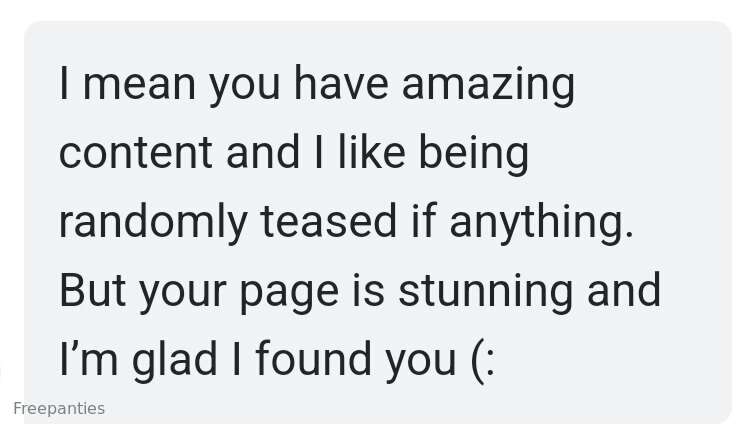
Task: Click the word "teased" in the message
Action: click(328, 221)
